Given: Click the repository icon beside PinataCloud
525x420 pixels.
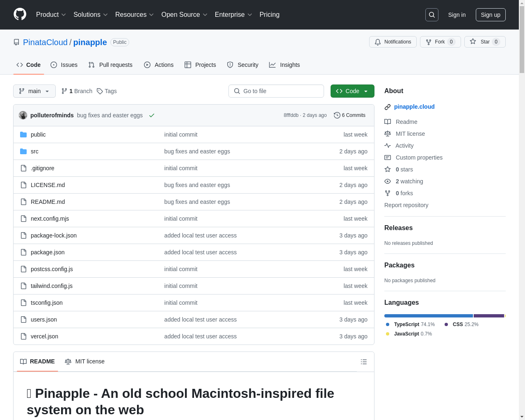Looking at the screenshot, I should [16, 42].
